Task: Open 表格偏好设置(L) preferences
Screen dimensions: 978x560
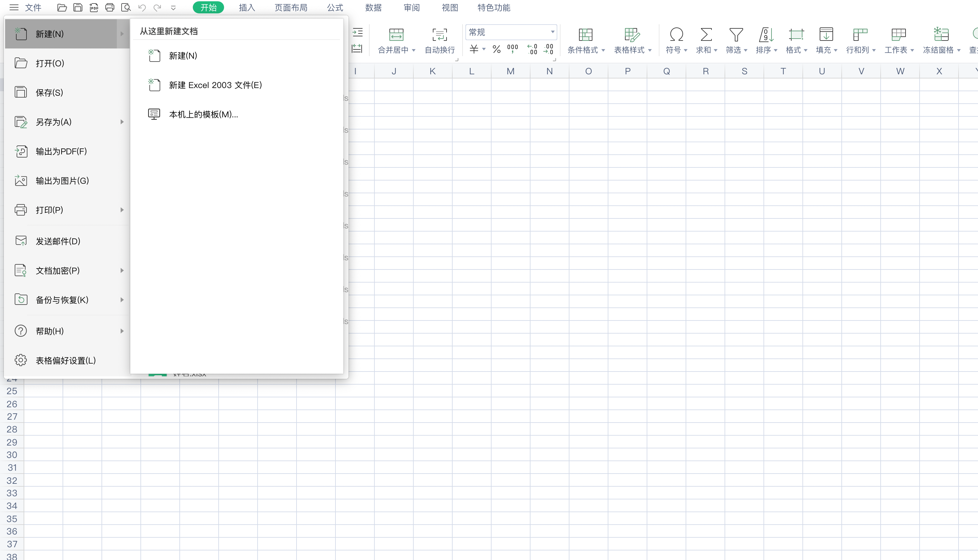Action: 67,360
